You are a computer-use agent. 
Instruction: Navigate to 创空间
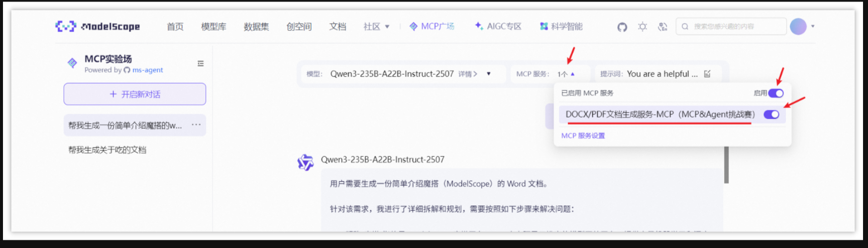(x=299, y=26)
